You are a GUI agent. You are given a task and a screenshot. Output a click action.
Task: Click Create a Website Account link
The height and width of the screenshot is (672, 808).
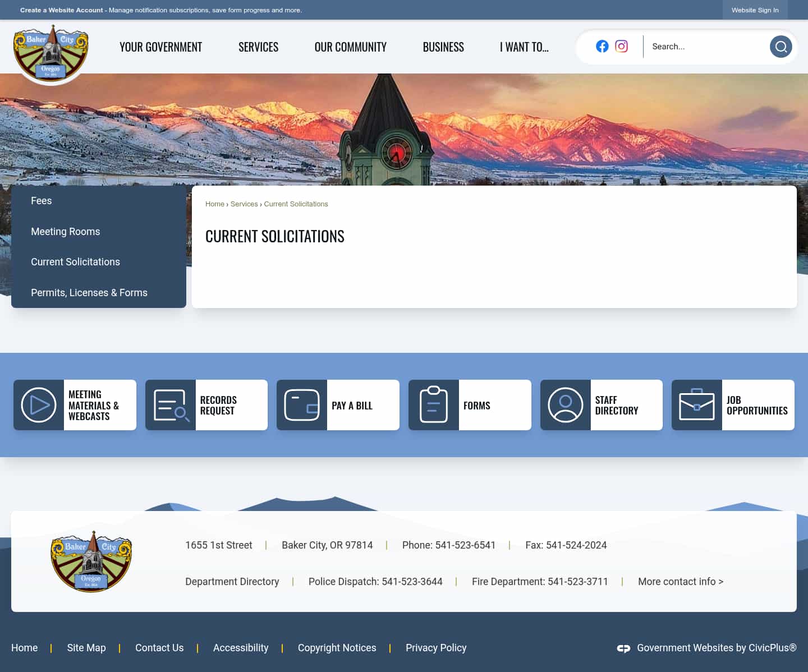pos(62,10)
